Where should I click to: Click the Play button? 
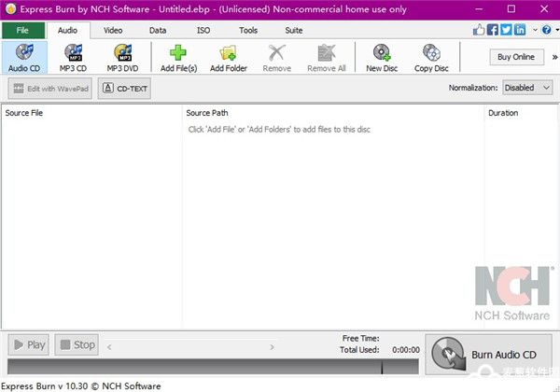pos(29,344)
